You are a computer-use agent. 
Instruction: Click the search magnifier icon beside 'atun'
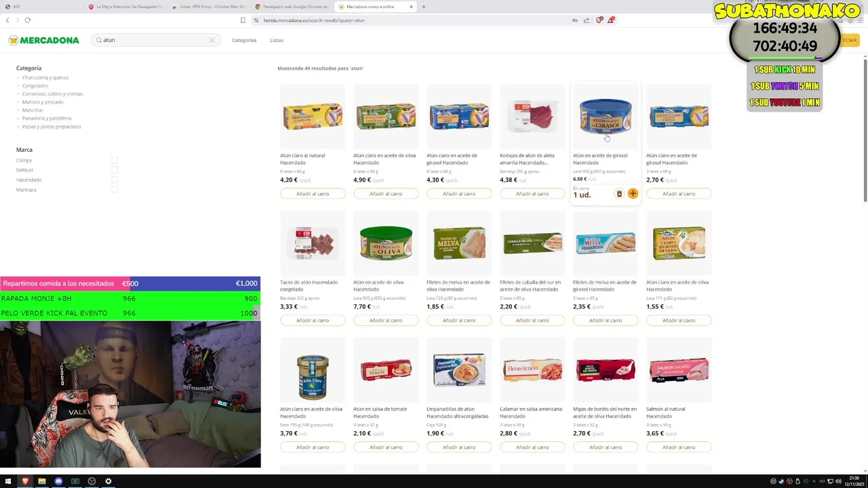click(99, 40)
